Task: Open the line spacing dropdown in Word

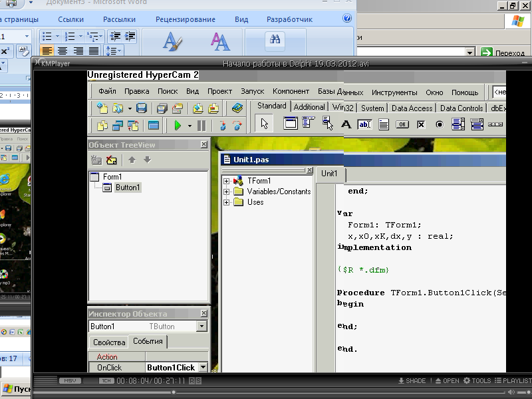Action: click(x=119, y=51)
